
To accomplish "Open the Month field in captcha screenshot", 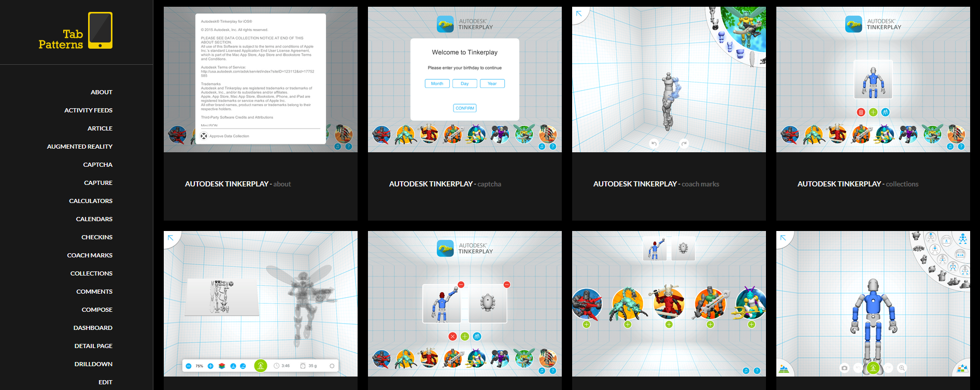I will click(437, 83).
